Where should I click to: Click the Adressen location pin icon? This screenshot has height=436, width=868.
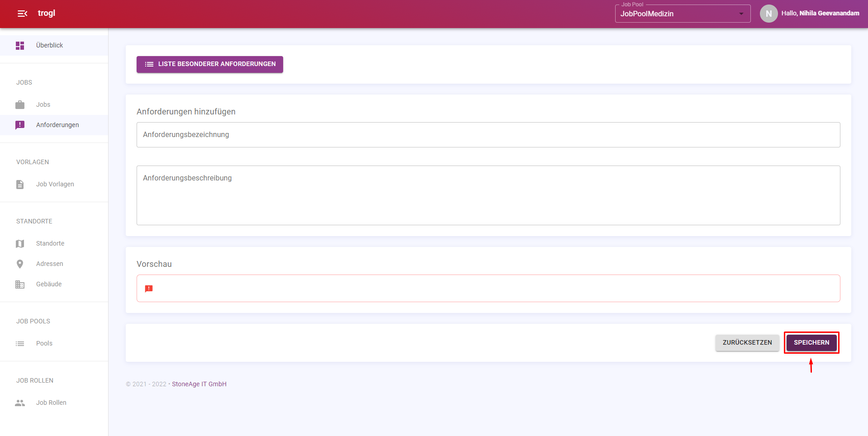tap(20, 264)
